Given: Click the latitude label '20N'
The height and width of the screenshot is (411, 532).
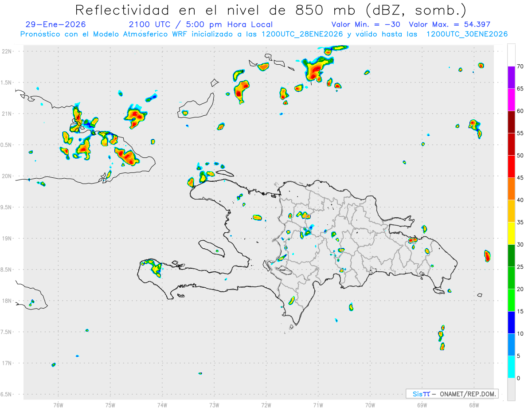Looking at the screenshot, I should coord(8,176).
